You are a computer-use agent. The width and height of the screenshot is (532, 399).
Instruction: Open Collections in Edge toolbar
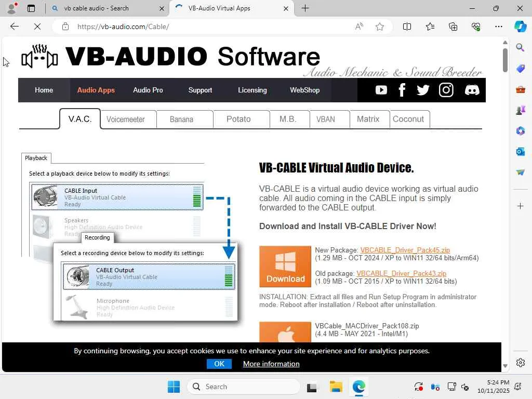coord(453,26)
